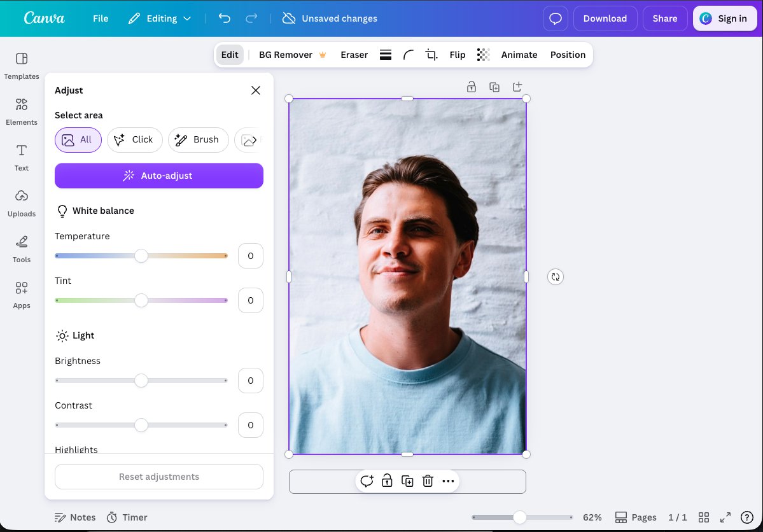This screenshot has width=763, height=532.
Task: Open the Flip option
Action: 458,55
